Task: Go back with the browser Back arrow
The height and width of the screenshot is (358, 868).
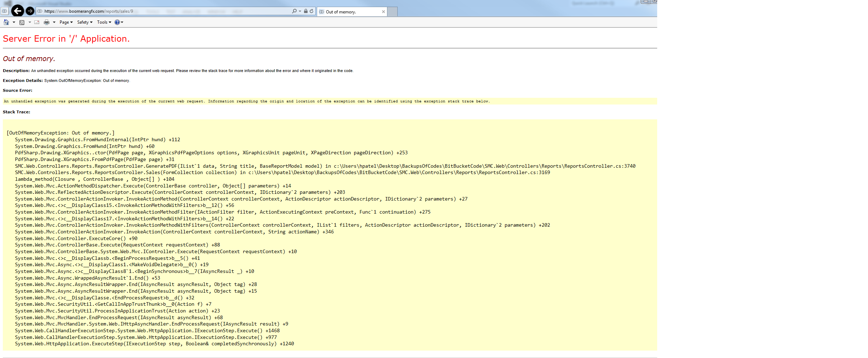Action: click(x=17, y=11)
